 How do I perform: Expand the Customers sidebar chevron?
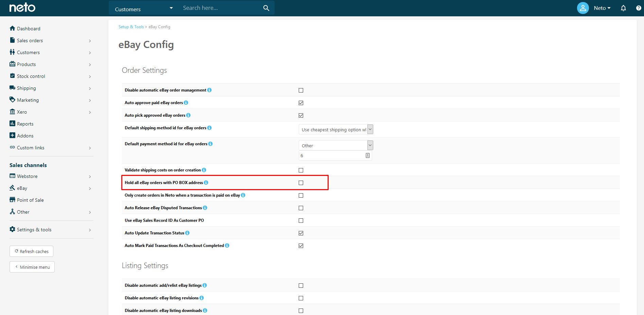point(90,53)
